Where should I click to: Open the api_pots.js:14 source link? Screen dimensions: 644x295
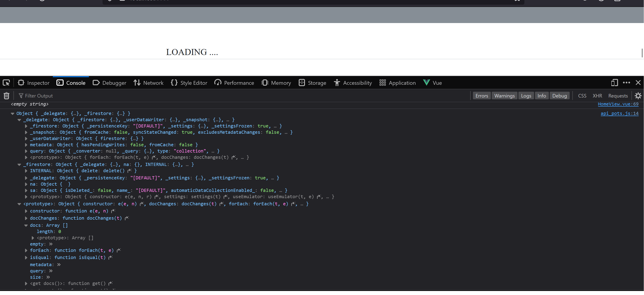[x=620, y=113]
